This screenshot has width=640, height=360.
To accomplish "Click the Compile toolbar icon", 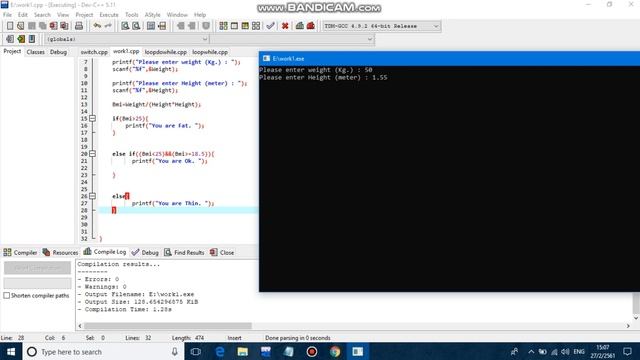I will pyautogui.click(x=223, y=26).
